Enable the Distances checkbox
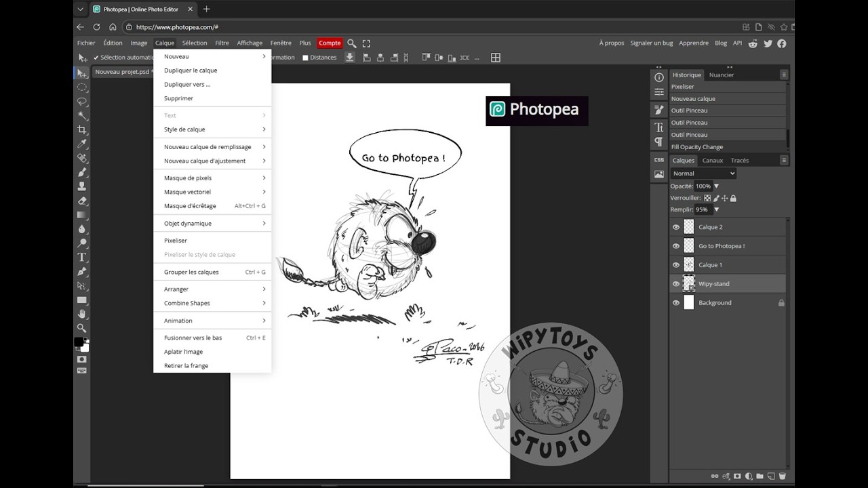 click(x=305, y=58)
